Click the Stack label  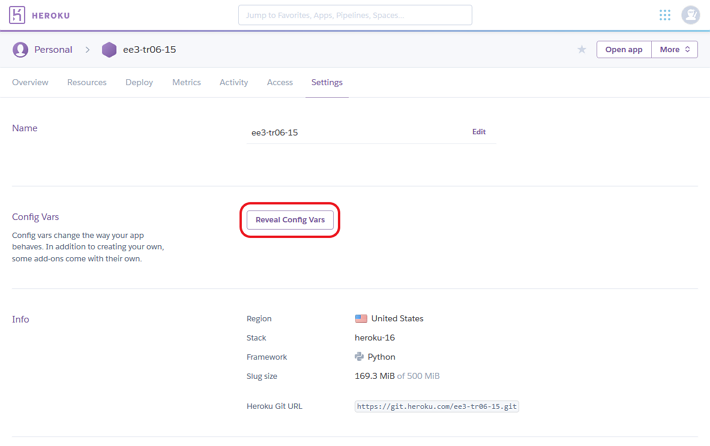click(256, 338)
